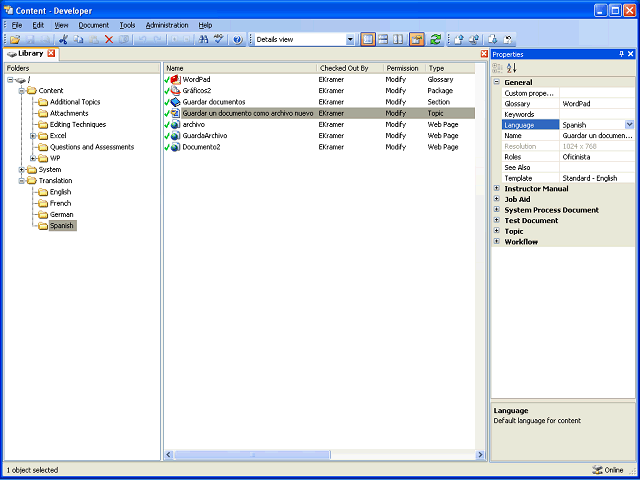Screen dimensions: 640x480
Task: Click the Spanish folder icon in tree
Action: [x=43, y=226]
